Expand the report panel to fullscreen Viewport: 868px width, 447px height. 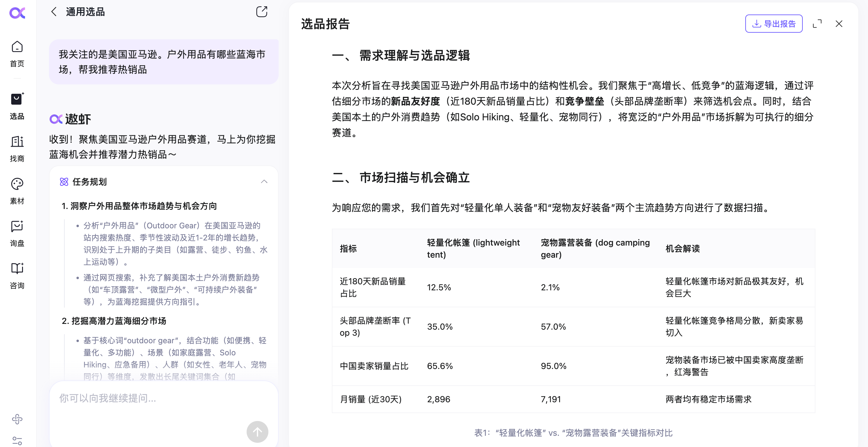817,24
